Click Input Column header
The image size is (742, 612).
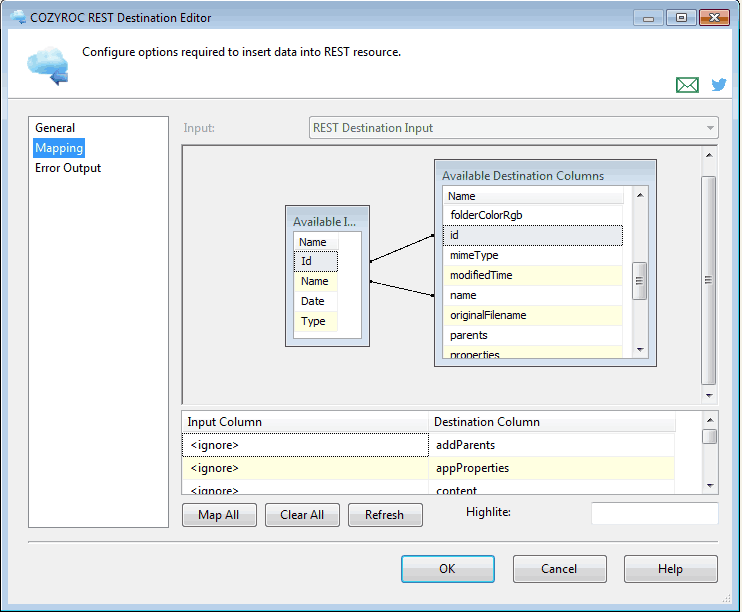(305, 422)
